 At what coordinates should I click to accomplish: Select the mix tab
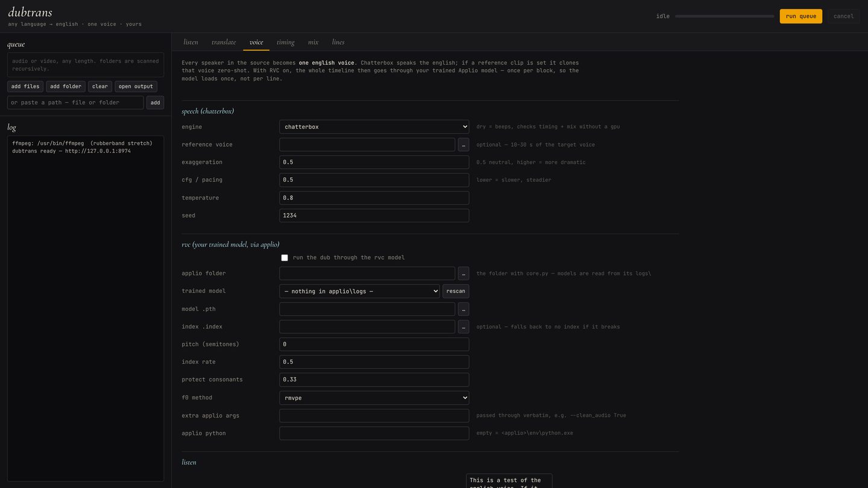(313, 42)
